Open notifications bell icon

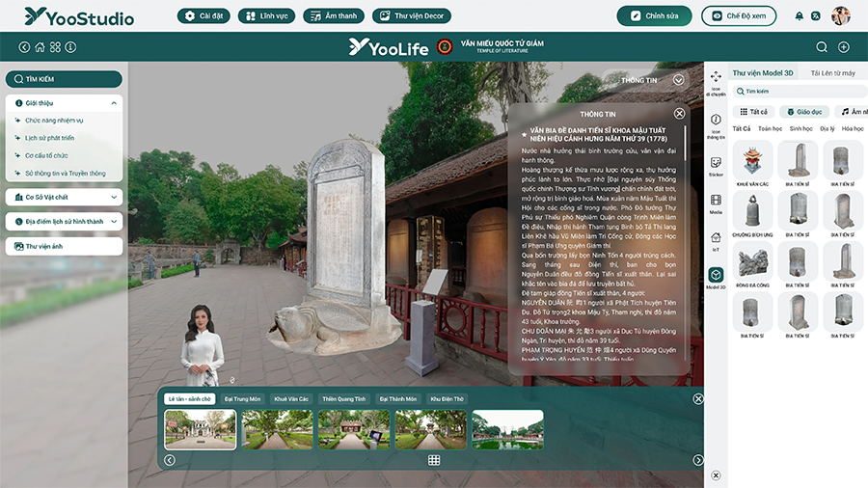(799, 16)
